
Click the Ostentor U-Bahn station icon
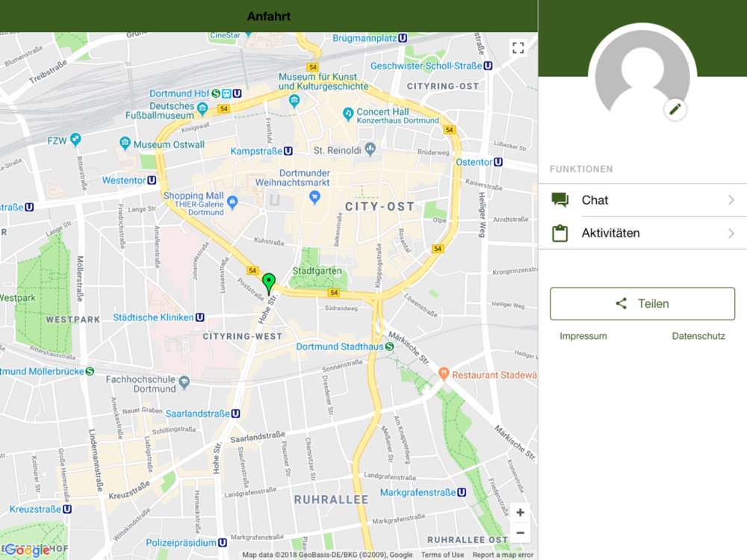[498, 162]
